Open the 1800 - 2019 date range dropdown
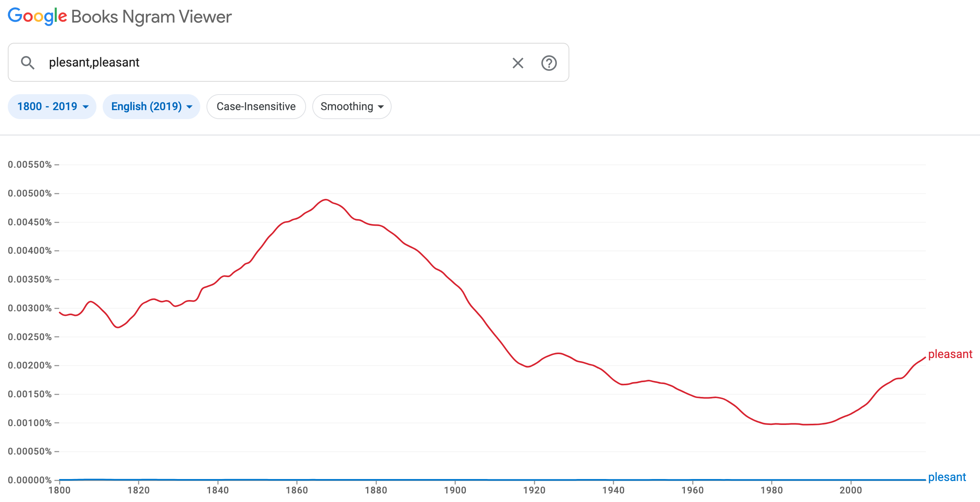The image size is (980, 502). coord(52,107)
